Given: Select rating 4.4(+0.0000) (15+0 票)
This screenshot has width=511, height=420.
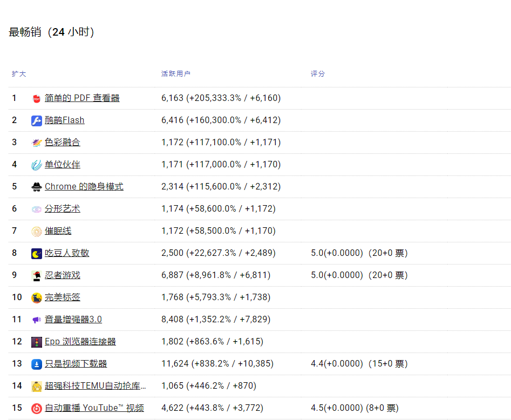Looking at the screenshot, I should [359, 364].
